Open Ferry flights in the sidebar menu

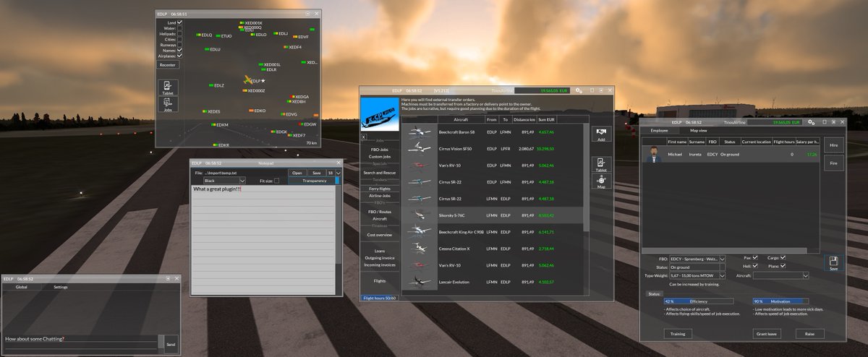380,189
